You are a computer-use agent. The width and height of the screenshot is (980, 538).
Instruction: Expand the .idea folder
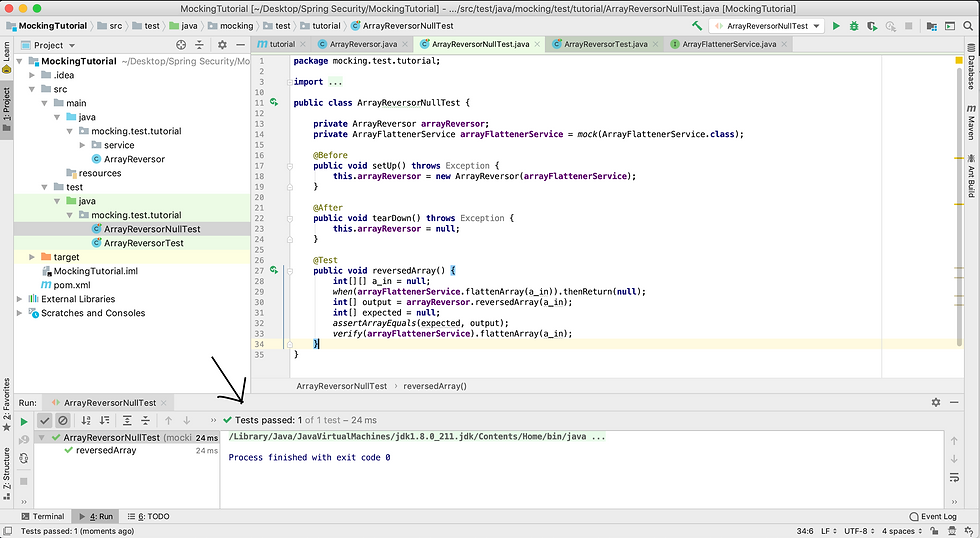(x=32, y=75)
